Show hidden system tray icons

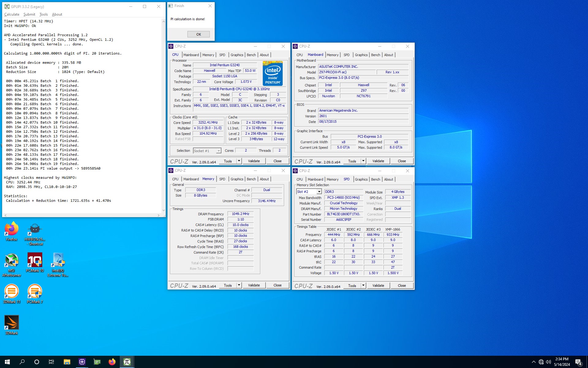click(x=533, y=362)
